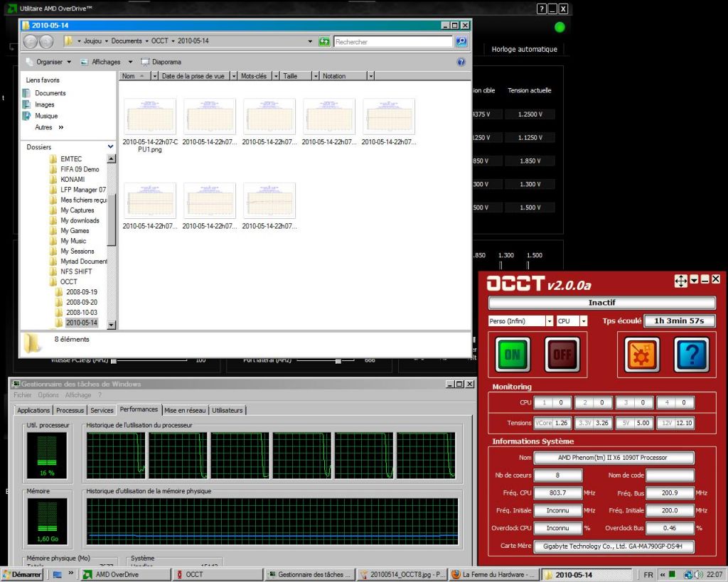Click Explorer back navigation button

pos(30,42)
